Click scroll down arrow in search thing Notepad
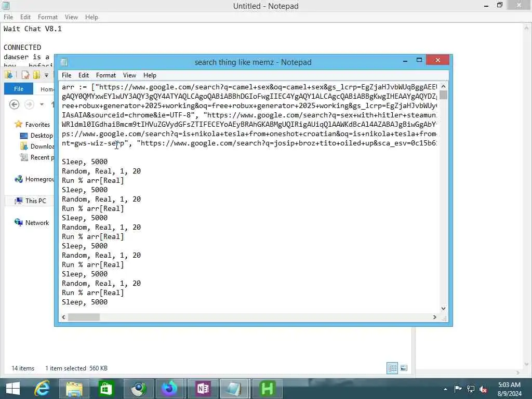Image resolution: width=532 pixels, height=399 pixels. [x=444, y=309]
